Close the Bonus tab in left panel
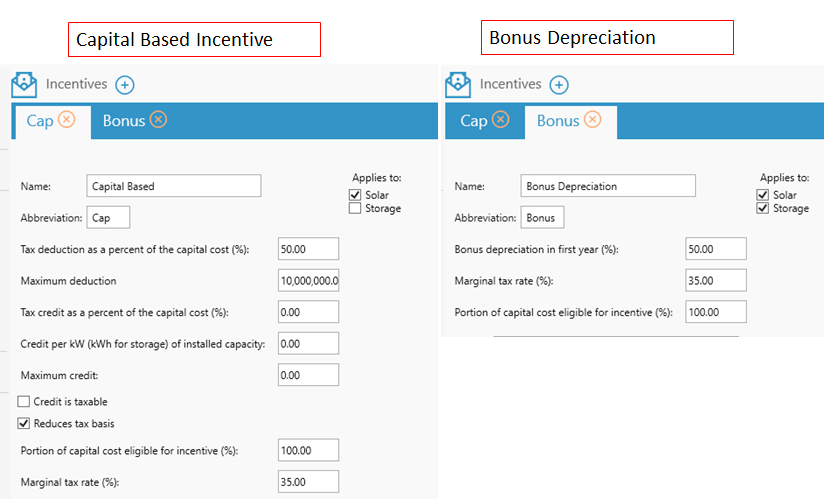 [x=158, y=120]
